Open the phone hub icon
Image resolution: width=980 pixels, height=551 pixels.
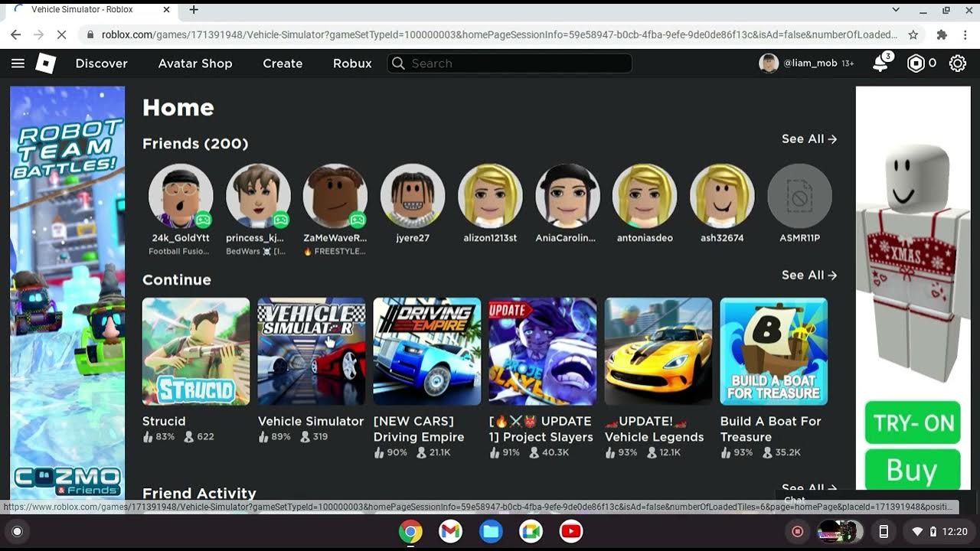tap(883, 531)
